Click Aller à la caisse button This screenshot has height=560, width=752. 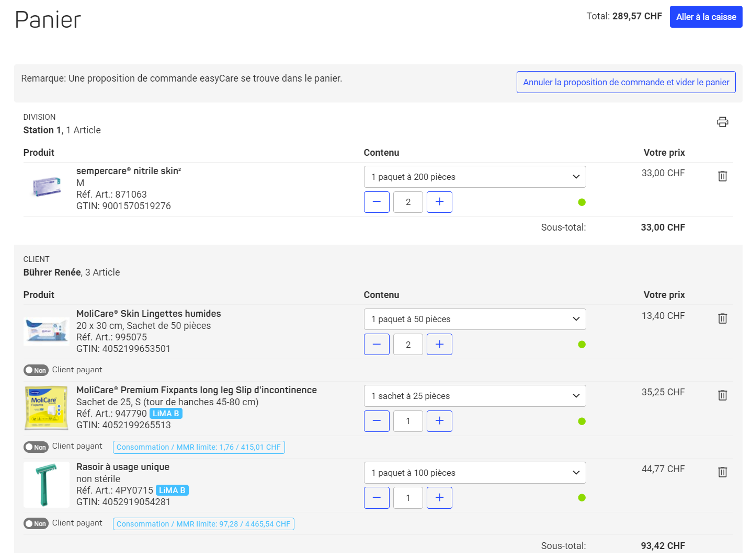point(706,17)
